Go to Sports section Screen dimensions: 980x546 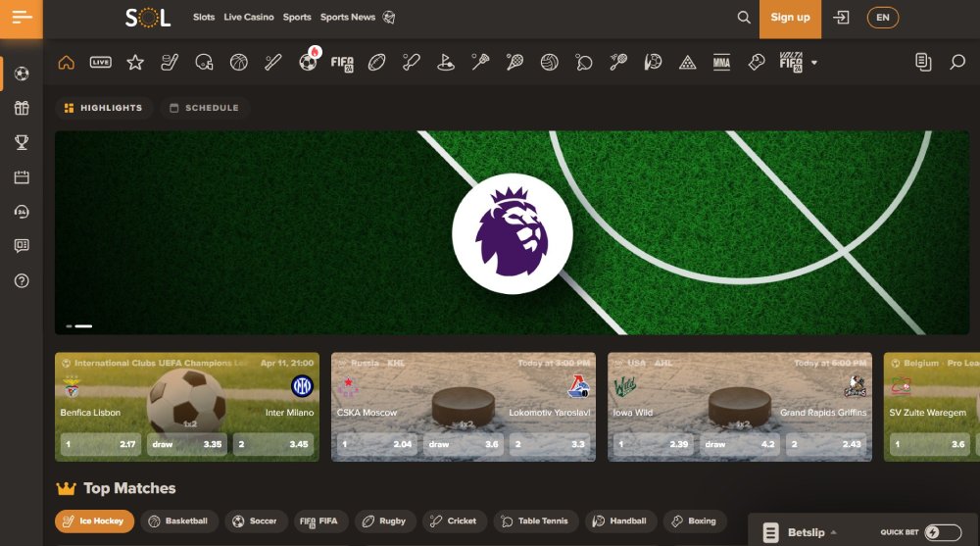(297, 18)
